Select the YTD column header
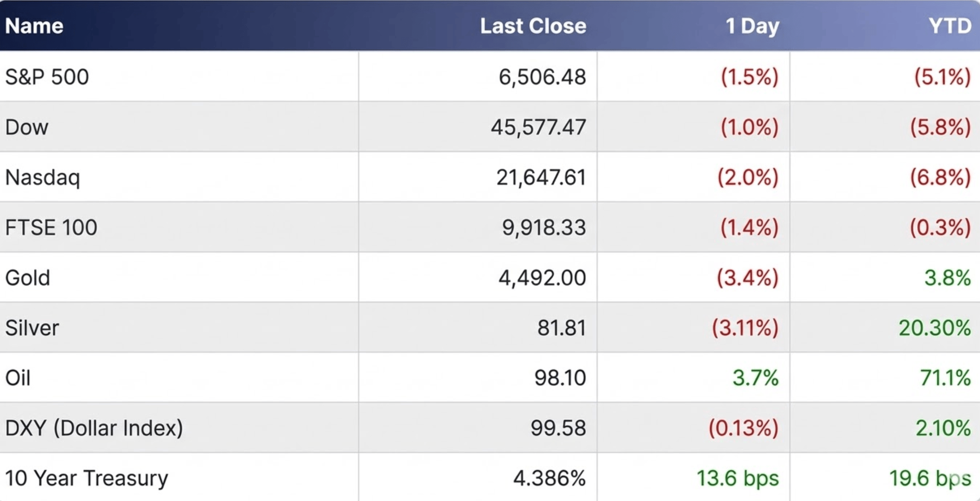 pyautogui.click(x=950, y=26)
